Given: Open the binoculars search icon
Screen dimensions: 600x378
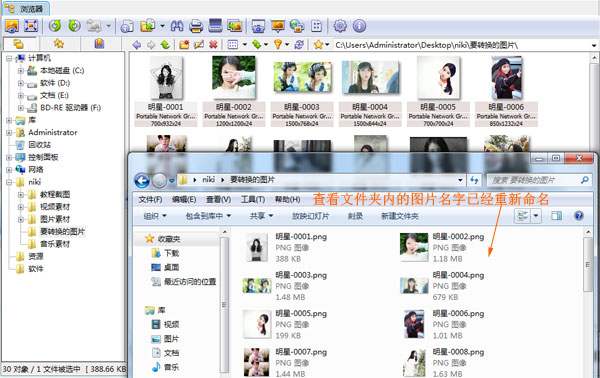Looking at the screenshot, I should point(177,26).
